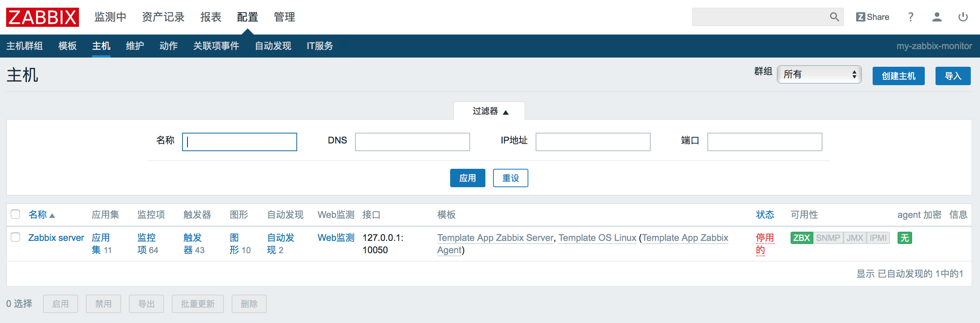Click the 重设 filter button
The image size is (980, 323).
(x=511, y=178)
